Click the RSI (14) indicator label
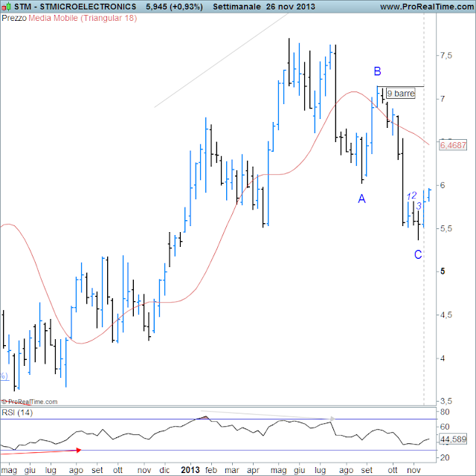Image resolution: width=476 pixels, height=476 pixels. 17,413
